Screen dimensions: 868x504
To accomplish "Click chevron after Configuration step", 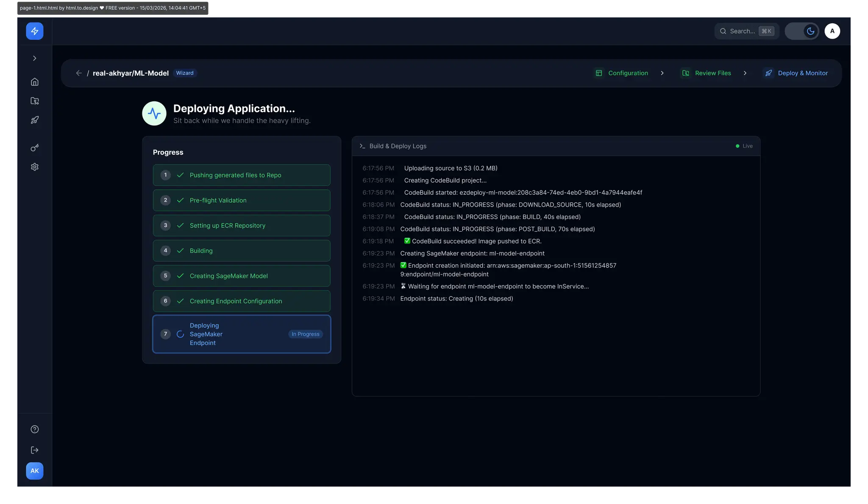I will point(662,73).
